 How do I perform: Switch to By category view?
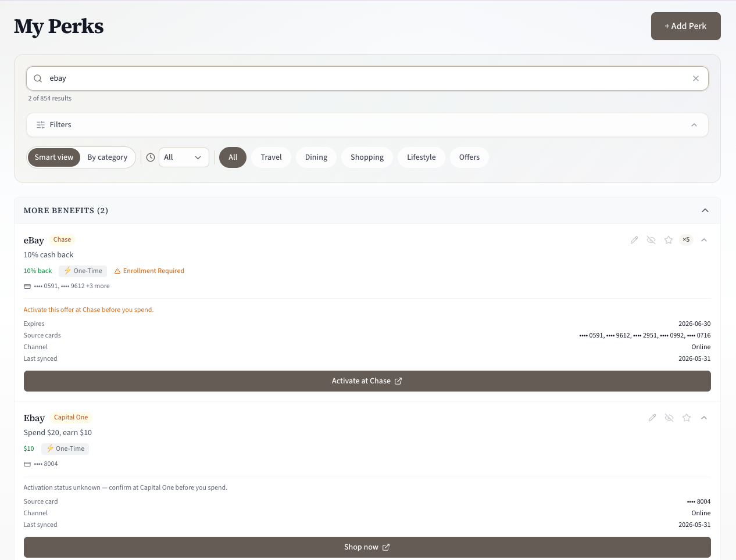pos(108,157)
